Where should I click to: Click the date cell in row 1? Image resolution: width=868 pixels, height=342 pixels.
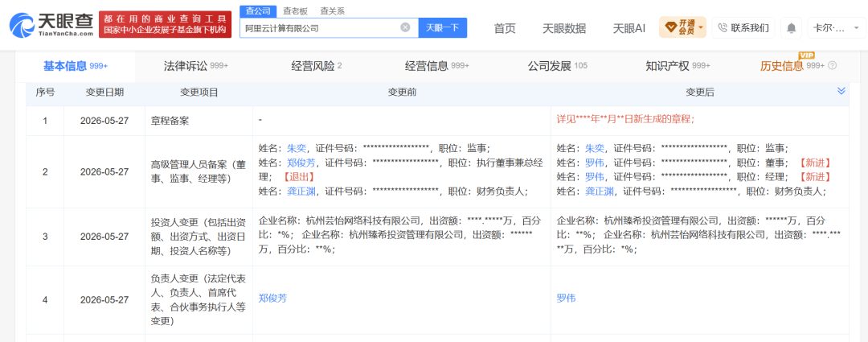click(104, 120)
